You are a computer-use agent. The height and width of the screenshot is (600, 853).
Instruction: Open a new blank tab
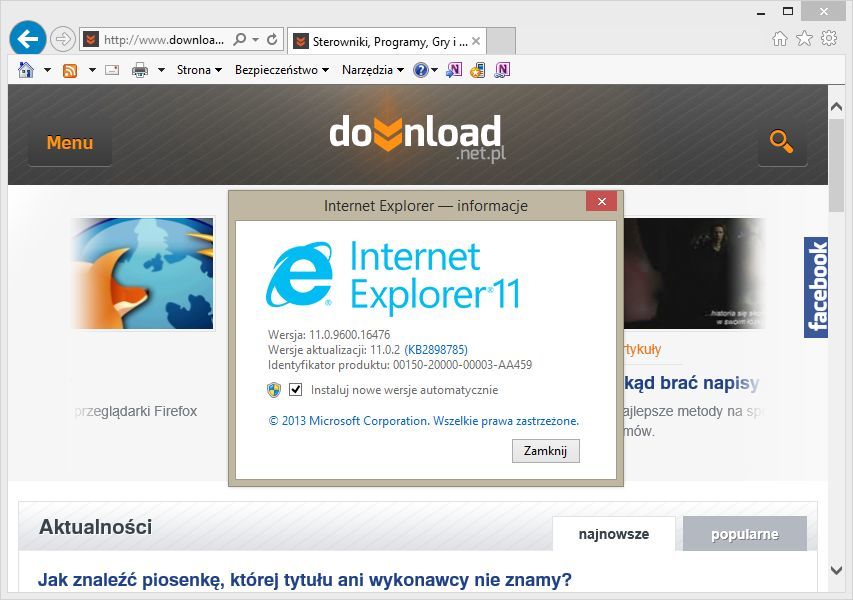[500, 41]
